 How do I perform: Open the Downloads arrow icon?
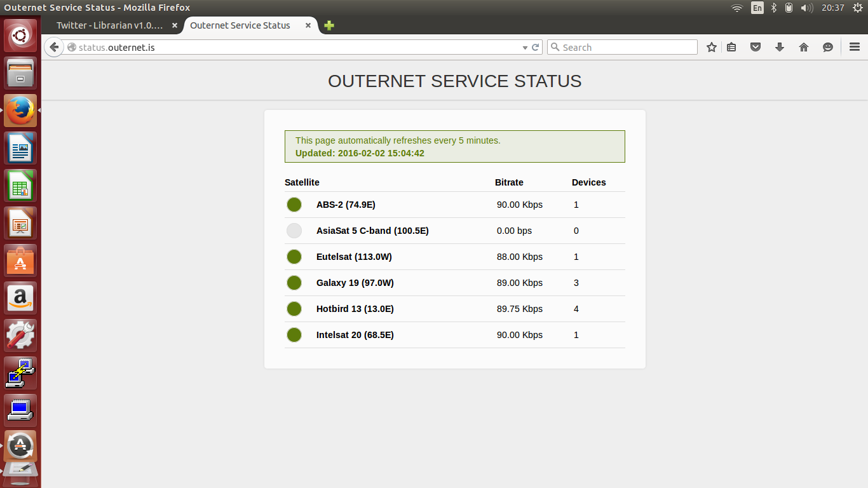[780, 47]
